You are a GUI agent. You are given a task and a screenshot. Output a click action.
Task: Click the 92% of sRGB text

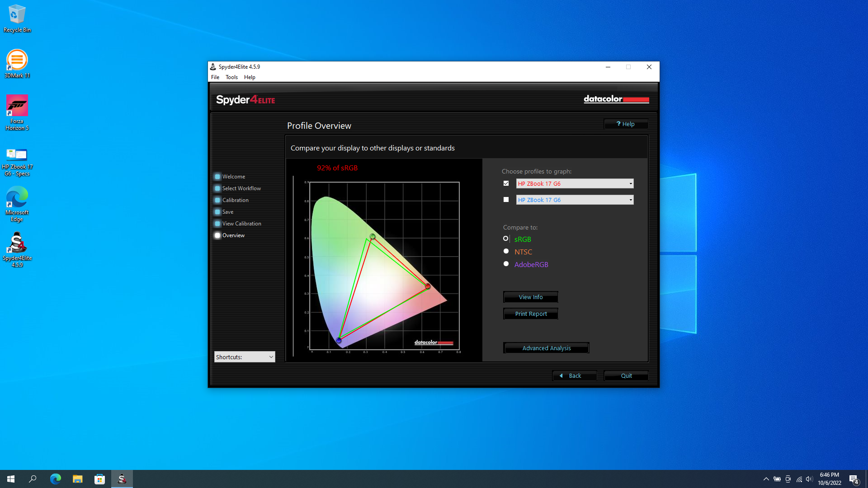(x=337, y=168)
